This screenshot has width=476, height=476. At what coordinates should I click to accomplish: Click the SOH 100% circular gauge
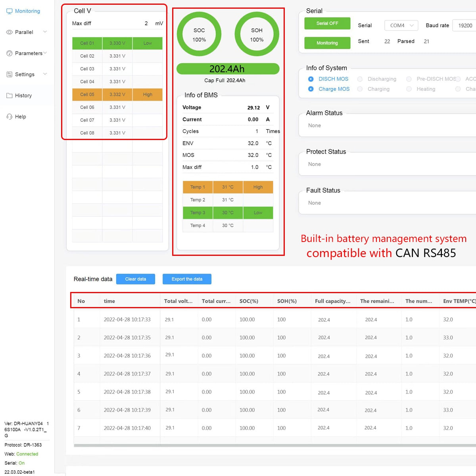(x=257, y=35)
